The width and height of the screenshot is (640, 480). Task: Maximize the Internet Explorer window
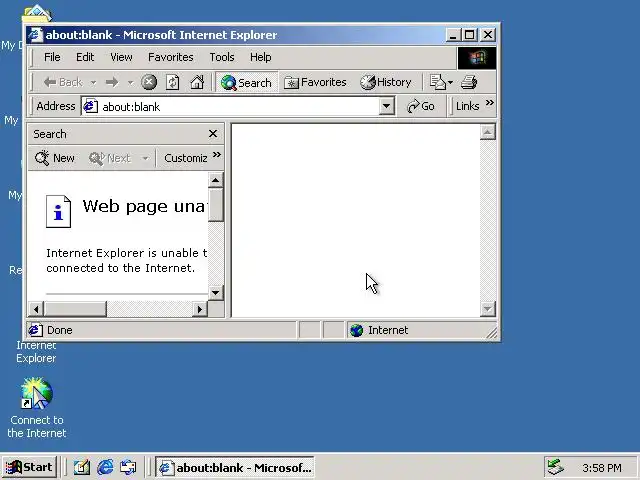(x=469, y=35)
